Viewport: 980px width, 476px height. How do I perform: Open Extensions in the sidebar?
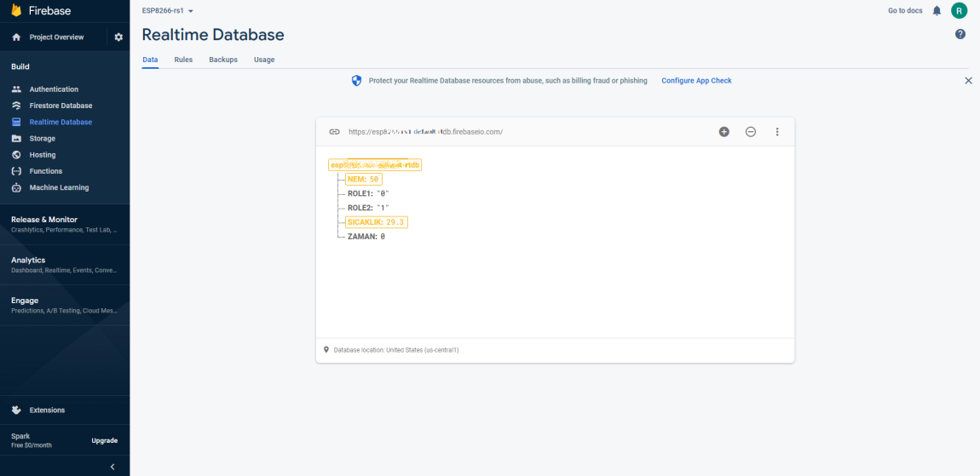click(47, 410)
